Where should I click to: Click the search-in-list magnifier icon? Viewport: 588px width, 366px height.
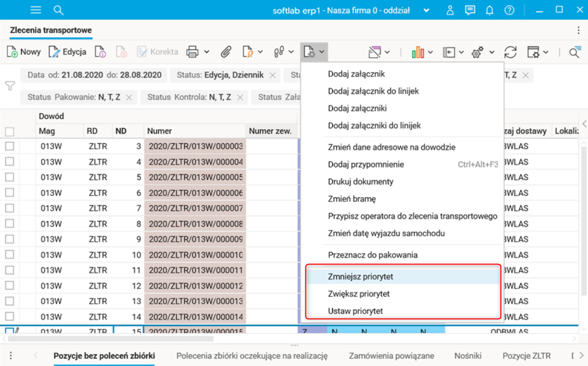click(575, 52)
